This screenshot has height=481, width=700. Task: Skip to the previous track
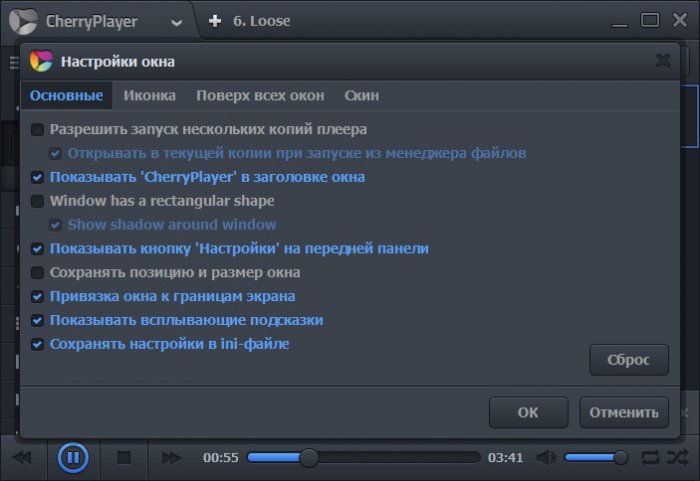click(22, 458)
